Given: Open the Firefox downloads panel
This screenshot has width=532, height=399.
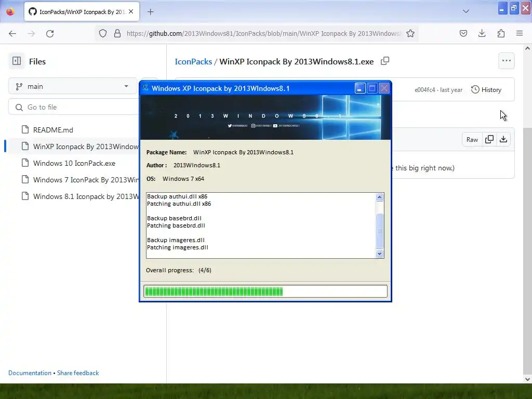Looking at the screenshot, I should tap(482, 33).
